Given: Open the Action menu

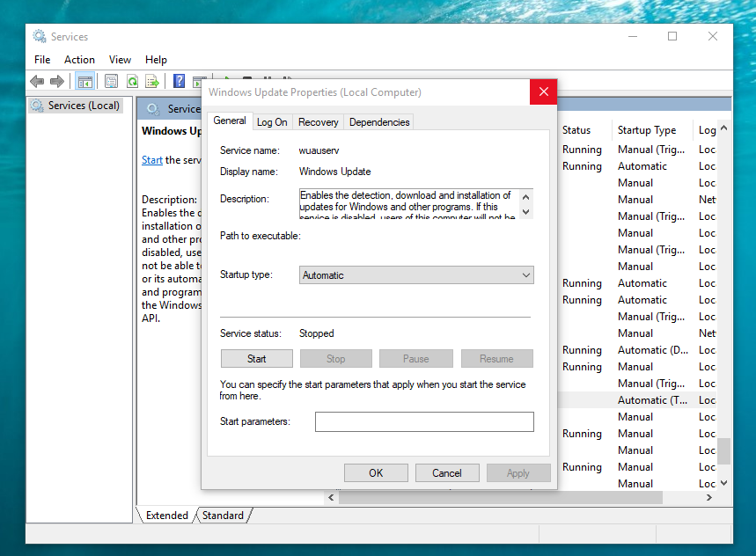Looking at the screenshot, I should [79, 60].
